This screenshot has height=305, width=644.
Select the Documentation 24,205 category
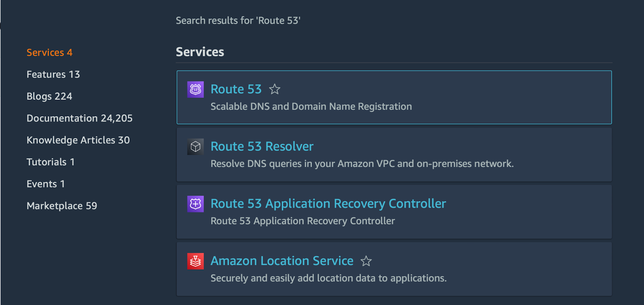click(x=80, y=118)
